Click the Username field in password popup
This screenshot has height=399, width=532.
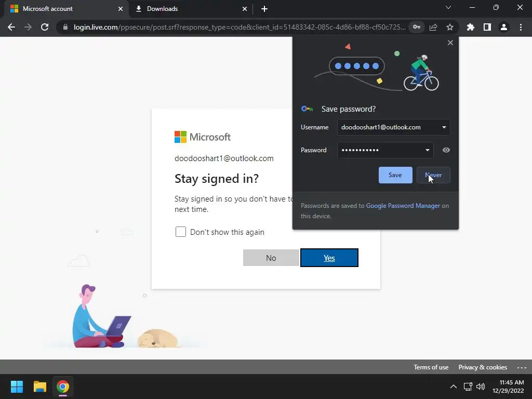click(x=394, y=127)
